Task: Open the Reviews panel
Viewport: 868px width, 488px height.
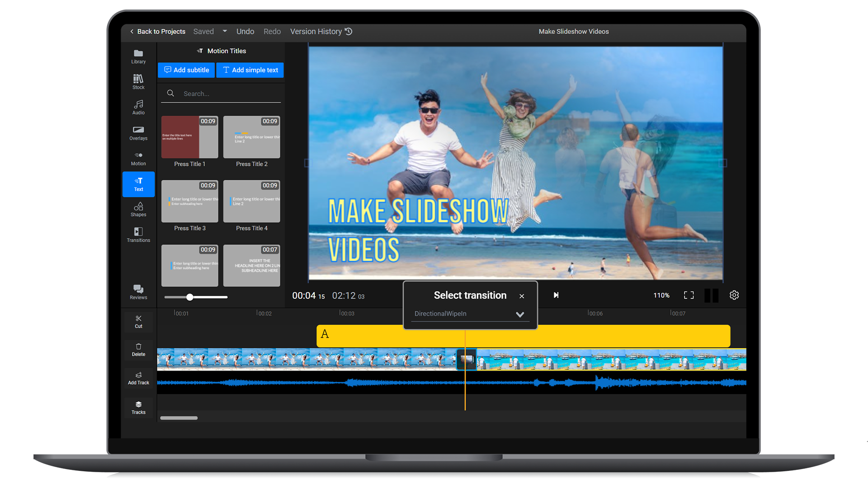Action: (138, 292)
